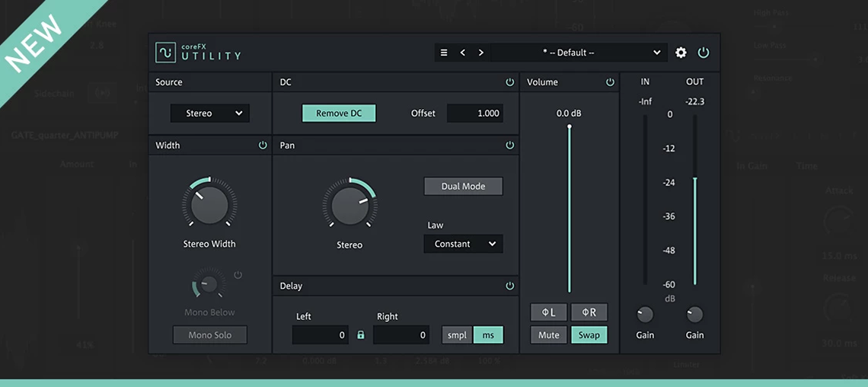Open plugin settings gear

click(681, 53)
